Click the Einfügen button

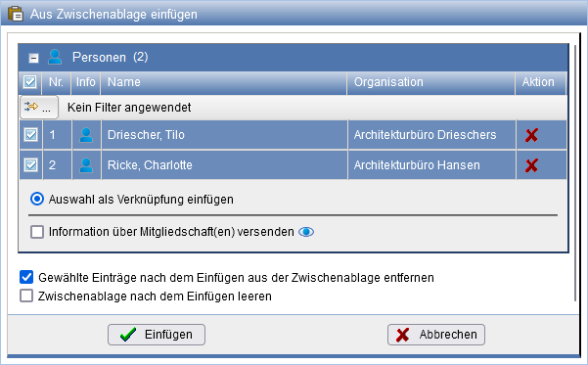point(157,335)
